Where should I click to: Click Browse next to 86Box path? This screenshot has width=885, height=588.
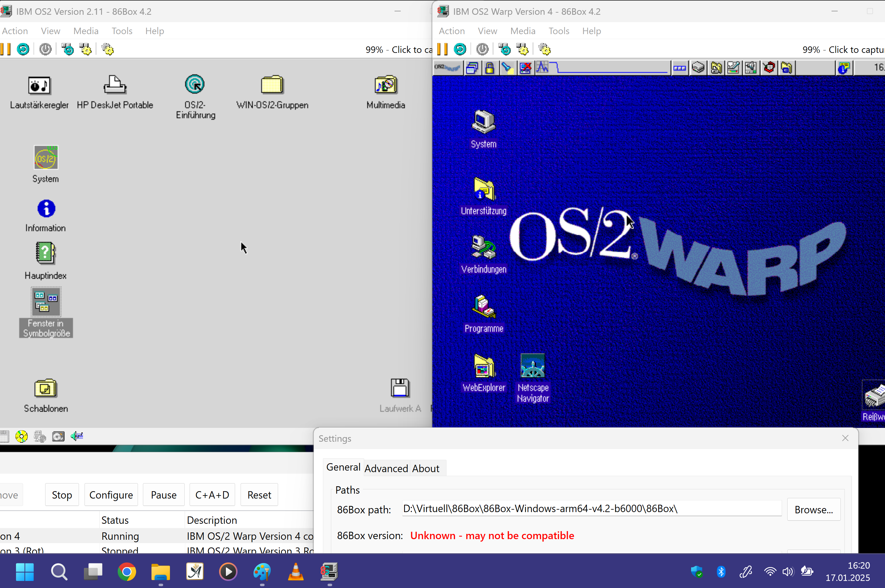click(814, 510)
